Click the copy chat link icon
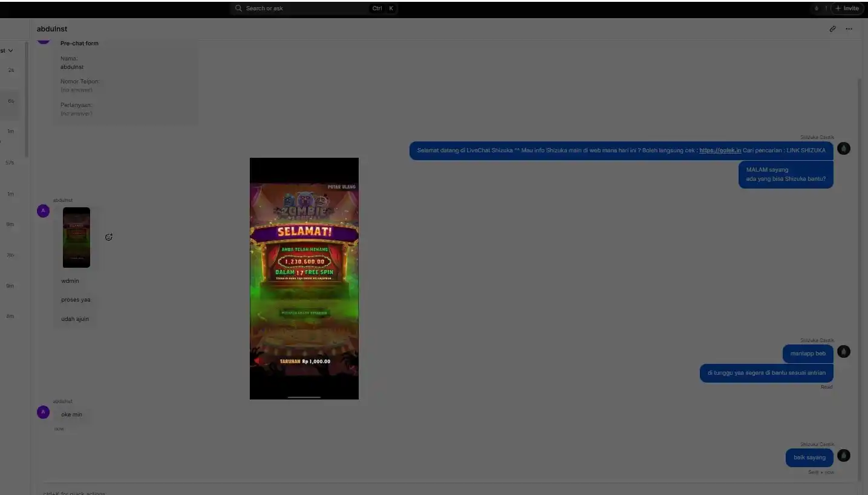This screenshot has height=495, width=868. tap(832, 29)
